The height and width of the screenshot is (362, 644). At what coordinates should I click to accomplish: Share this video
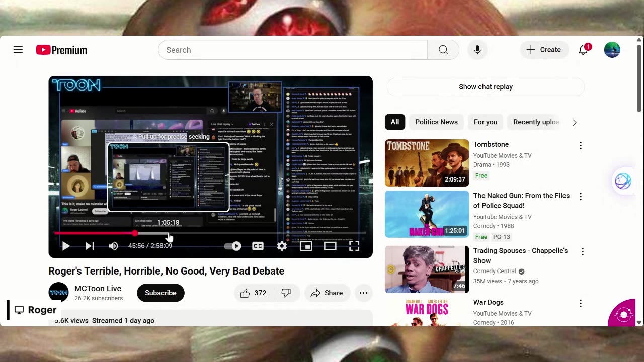coord(327,293)
